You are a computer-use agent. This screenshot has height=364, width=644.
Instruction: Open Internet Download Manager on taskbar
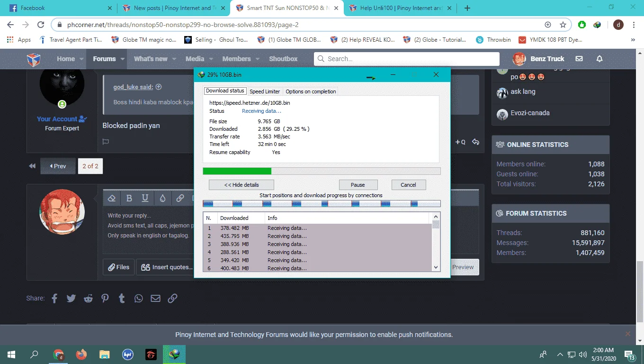(x=174, y=354)
